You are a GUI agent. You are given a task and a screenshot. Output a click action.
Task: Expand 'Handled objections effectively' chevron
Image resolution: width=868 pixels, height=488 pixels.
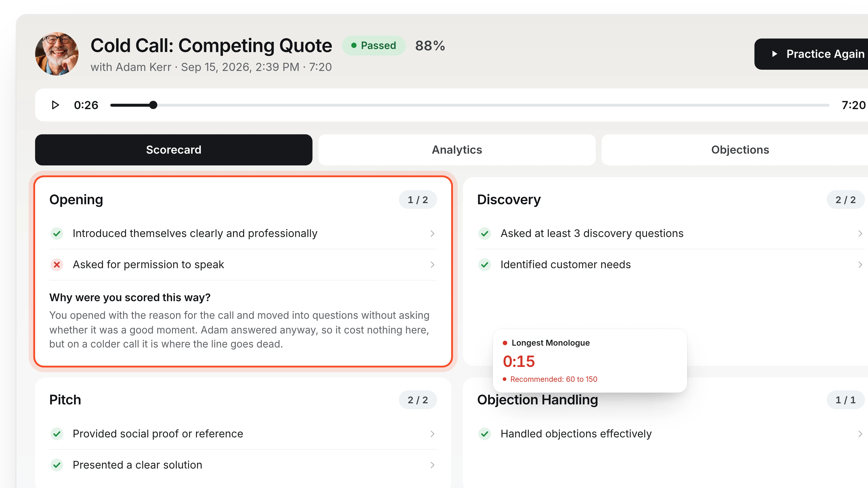(860, 434)
